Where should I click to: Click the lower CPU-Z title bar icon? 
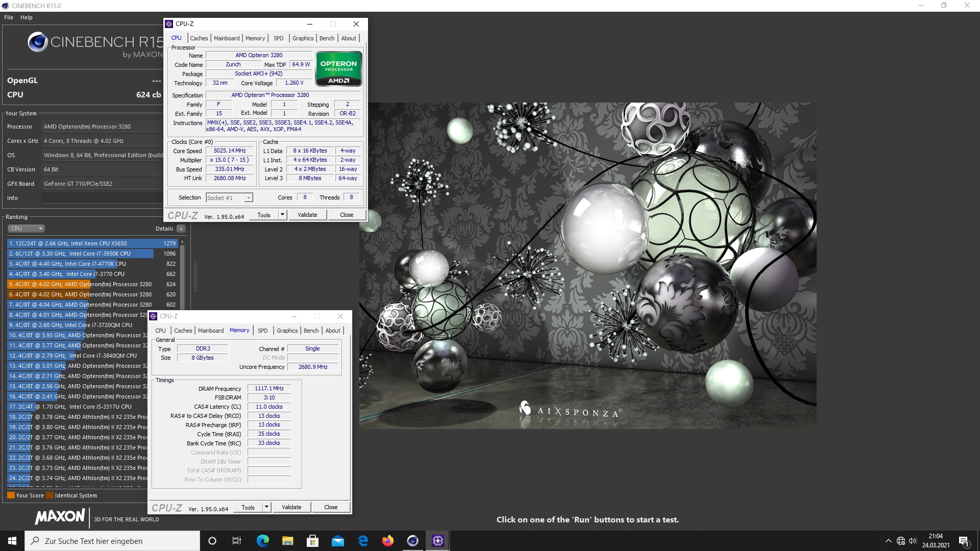pos(153,316)
